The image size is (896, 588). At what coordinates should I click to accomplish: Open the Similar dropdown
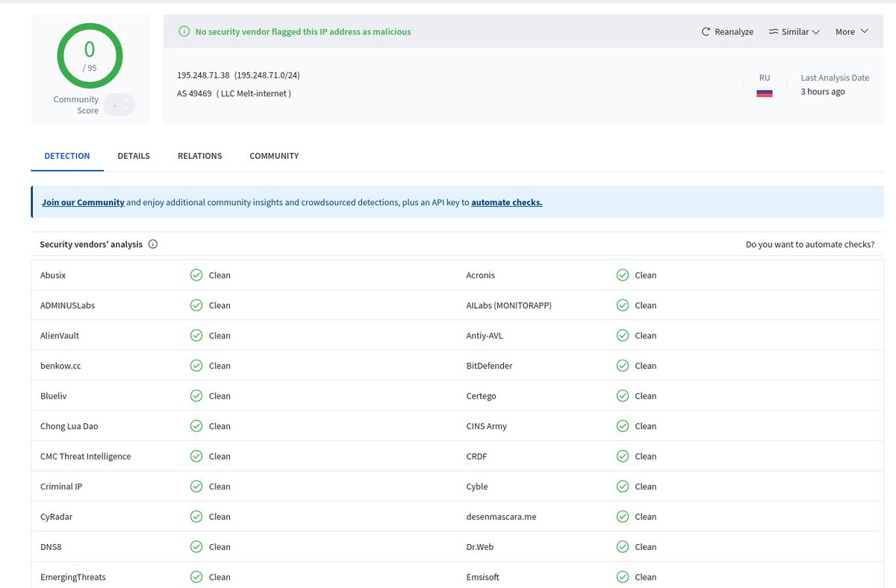coord(794,32)
